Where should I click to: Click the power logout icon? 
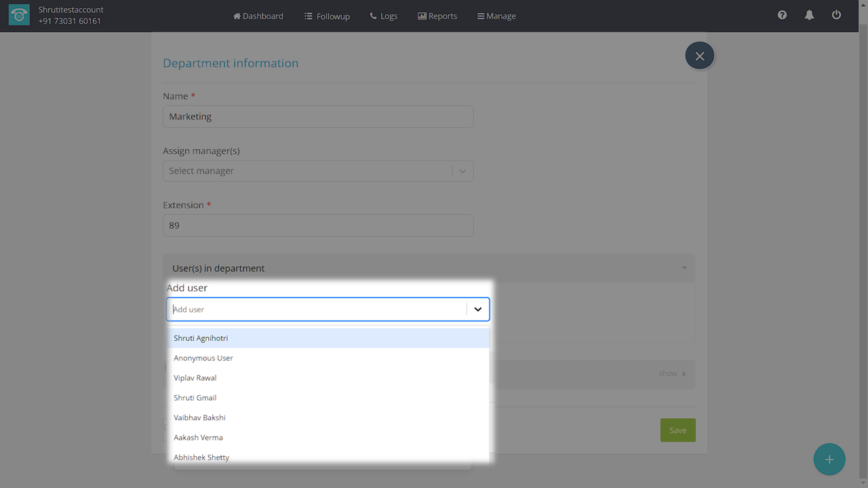(836, 15)
